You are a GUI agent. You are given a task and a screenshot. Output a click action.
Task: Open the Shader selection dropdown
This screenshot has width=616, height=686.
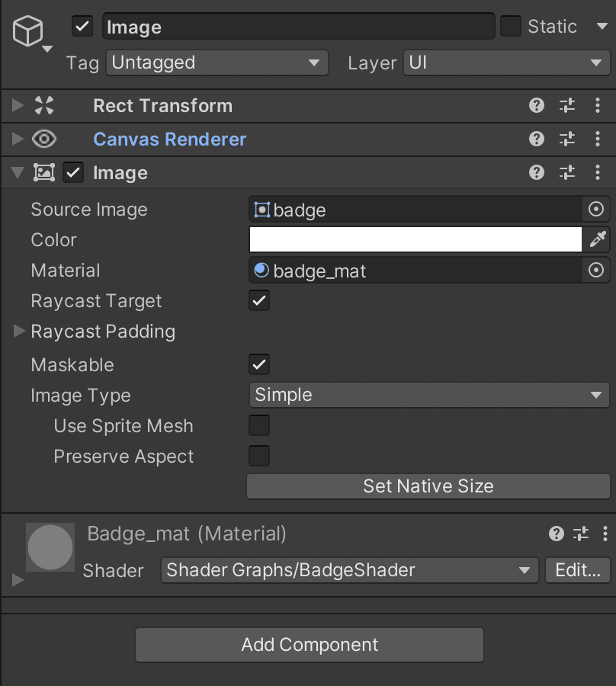tap(348, 570)
